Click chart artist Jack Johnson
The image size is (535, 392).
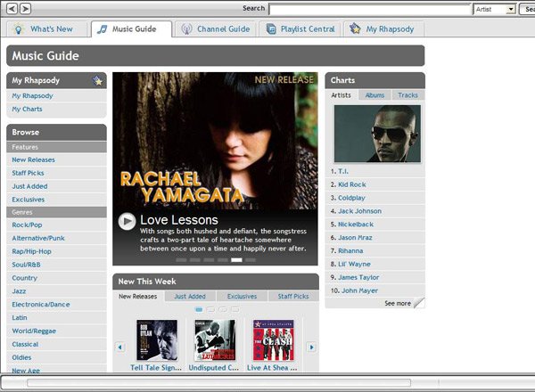click(359, 211)
